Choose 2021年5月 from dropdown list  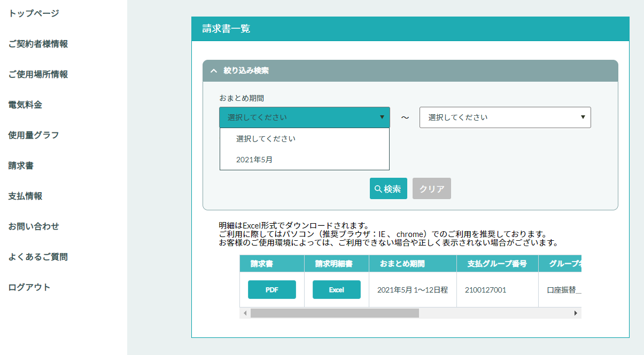254,160
